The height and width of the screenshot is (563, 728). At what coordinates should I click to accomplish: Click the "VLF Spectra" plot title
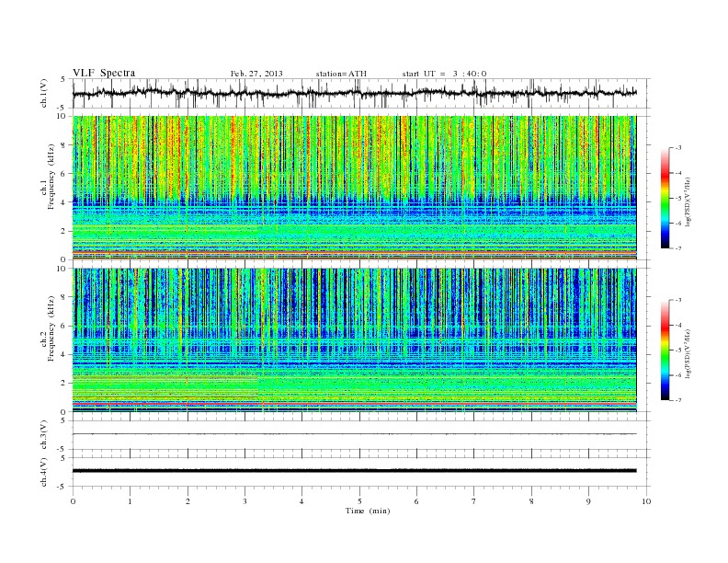pos(104,73)
